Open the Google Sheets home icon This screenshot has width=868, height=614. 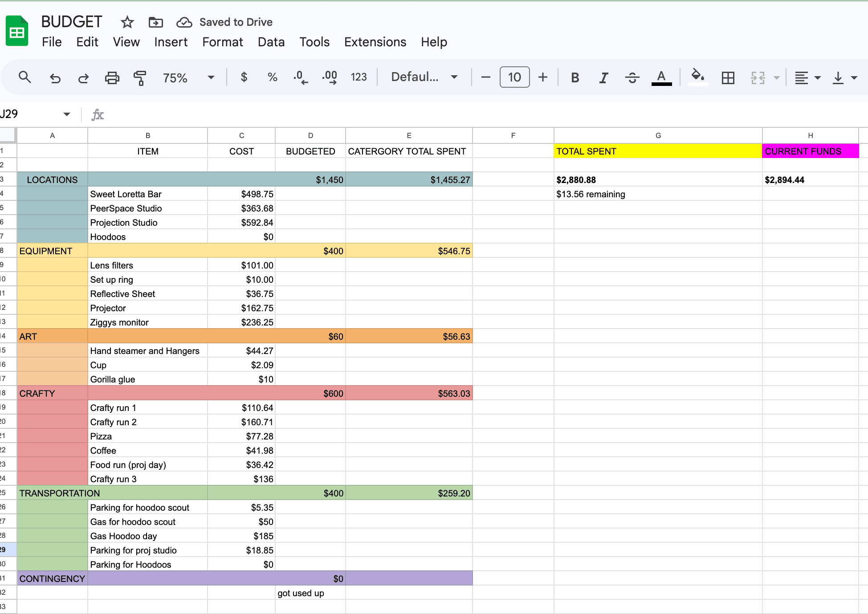coord(17,31)
